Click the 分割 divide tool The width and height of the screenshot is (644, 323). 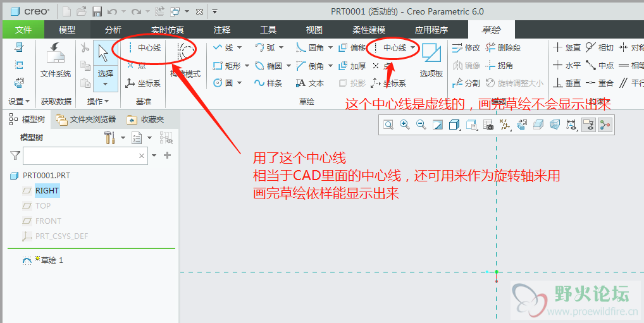(466, 83)
